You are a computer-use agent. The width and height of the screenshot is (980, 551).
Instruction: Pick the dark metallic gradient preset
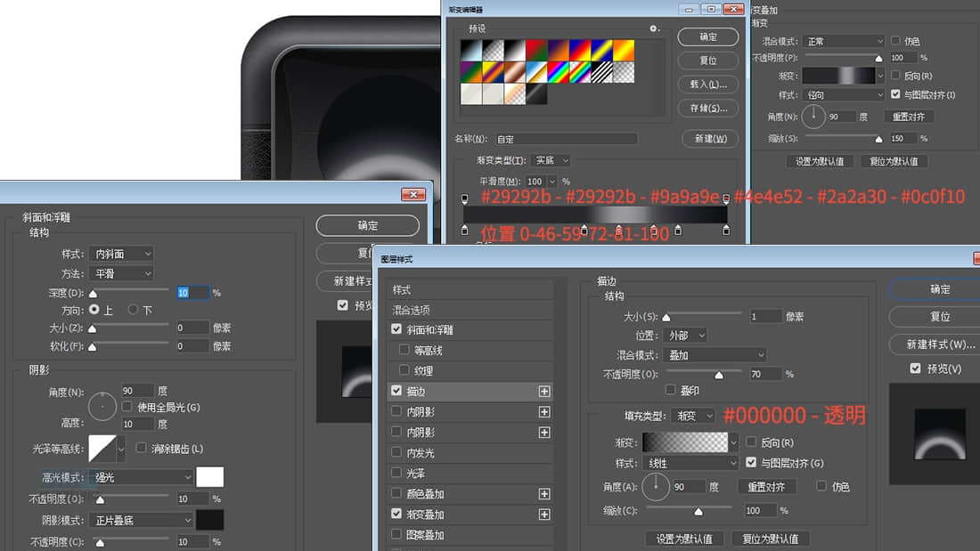[x=536, y=94]
